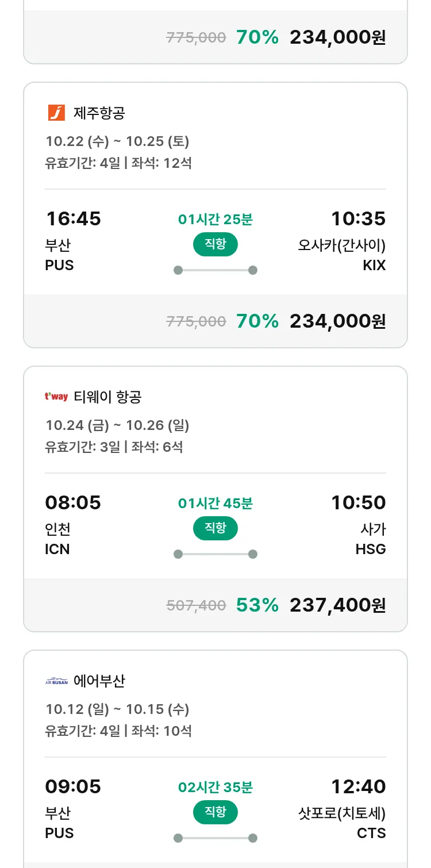The height and width of the screenshot is (868, 431).
Task: Tap the 사가 HSG arrival airport
Action: tap(371, 539)
